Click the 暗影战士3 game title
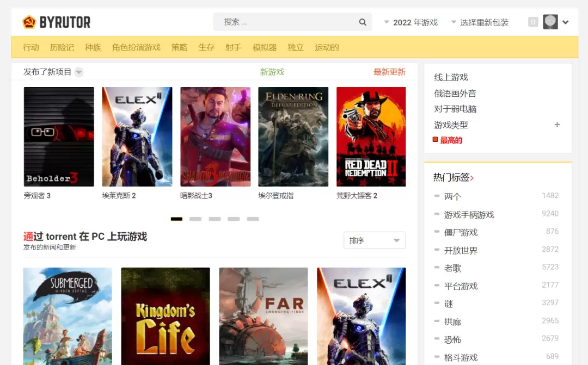Image resolution: width=588 pixels, height=365 pixels. 196,196
